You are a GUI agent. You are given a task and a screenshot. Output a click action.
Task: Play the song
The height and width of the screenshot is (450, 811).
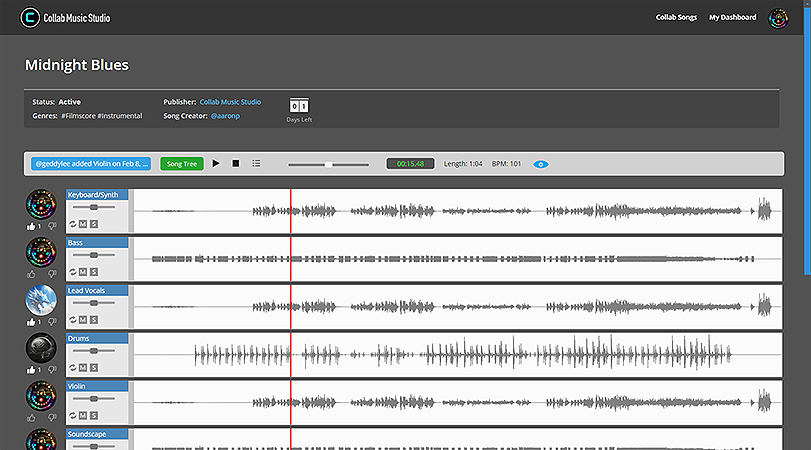[216, 163]
